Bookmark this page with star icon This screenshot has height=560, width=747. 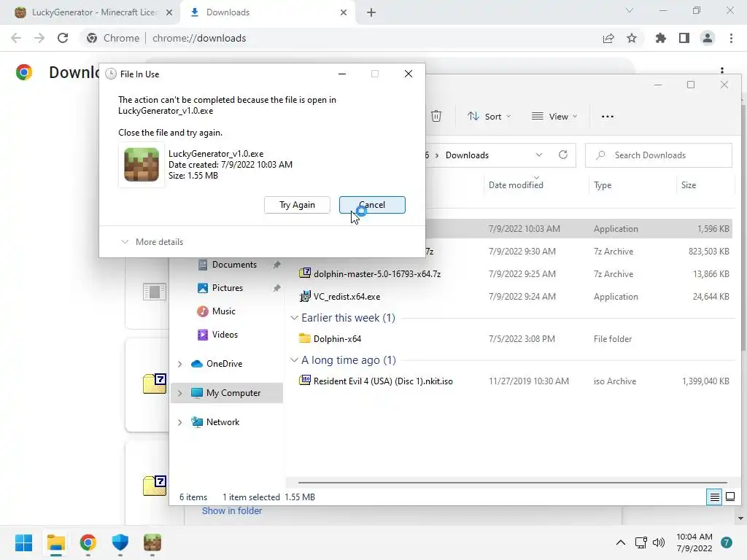pyautogui.click(x=632, y=38)
